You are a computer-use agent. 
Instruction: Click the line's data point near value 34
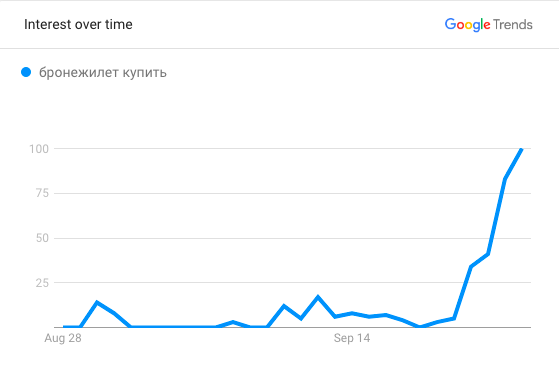coord(471,267)
